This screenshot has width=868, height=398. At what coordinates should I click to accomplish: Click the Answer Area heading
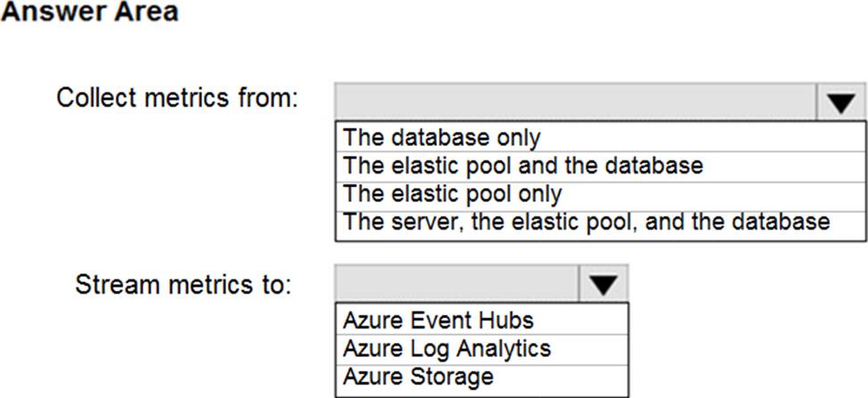(89, 12)
